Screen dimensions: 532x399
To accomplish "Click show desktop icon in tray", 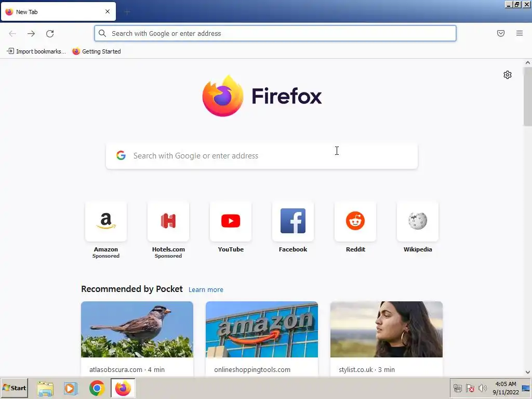I will click(526, 388).
